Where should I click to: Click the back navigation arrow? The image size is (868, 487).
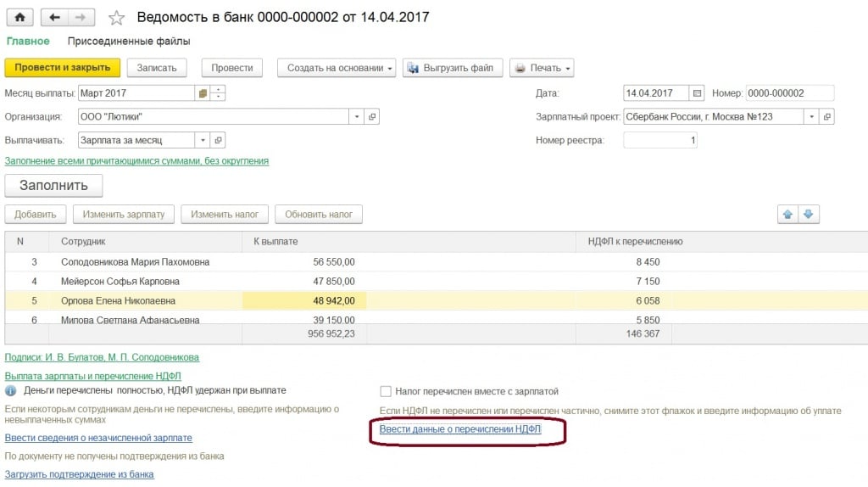(x=55, y=18)
